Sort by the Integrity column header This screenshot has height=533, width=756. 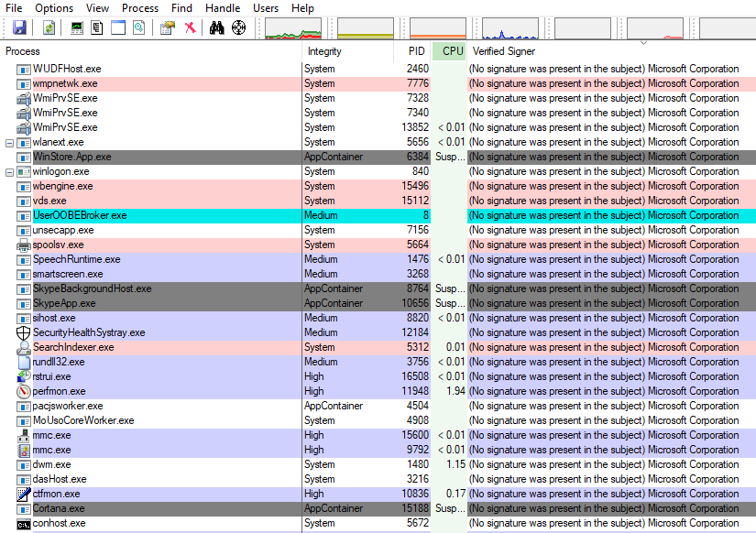(x=348, y=51)
